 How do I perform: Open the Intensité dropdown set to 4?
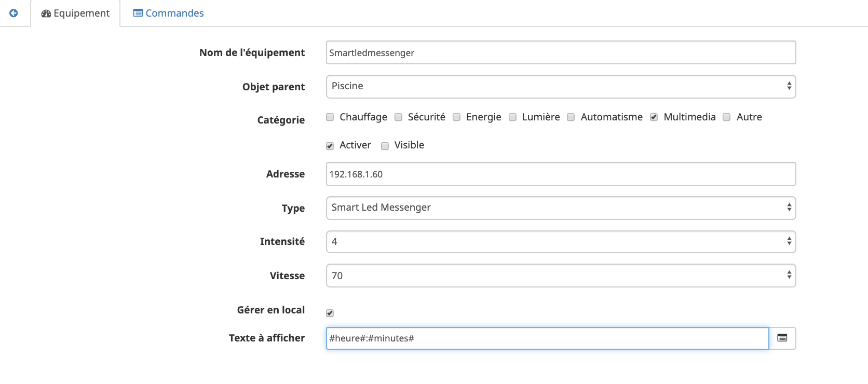click(561, 242)
